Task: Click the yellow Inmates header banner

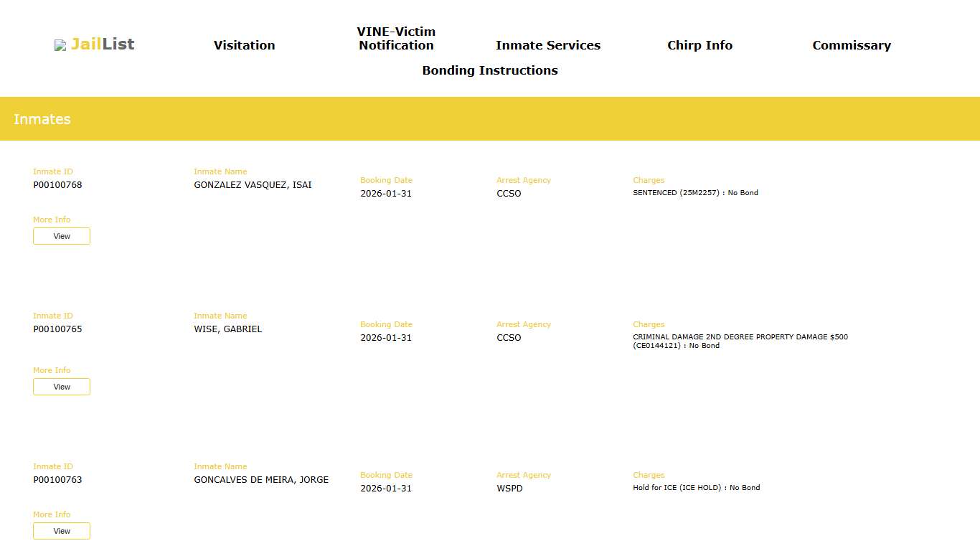Action: pos(490,119)
